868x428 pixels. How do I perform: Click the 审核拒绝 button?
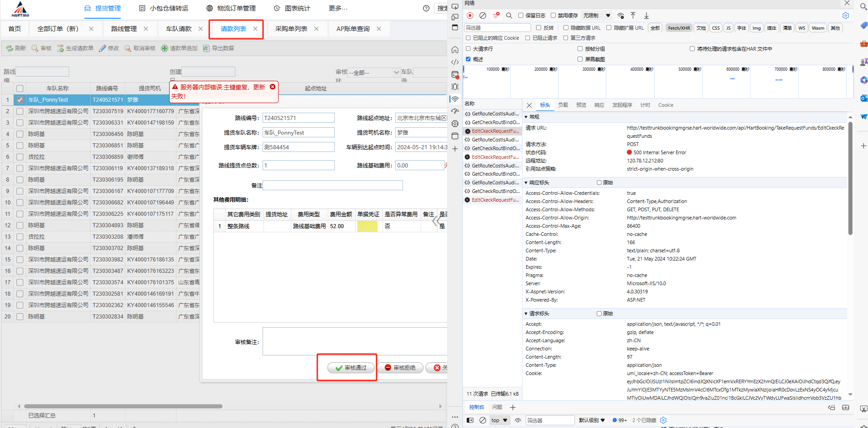pos(400,368)
